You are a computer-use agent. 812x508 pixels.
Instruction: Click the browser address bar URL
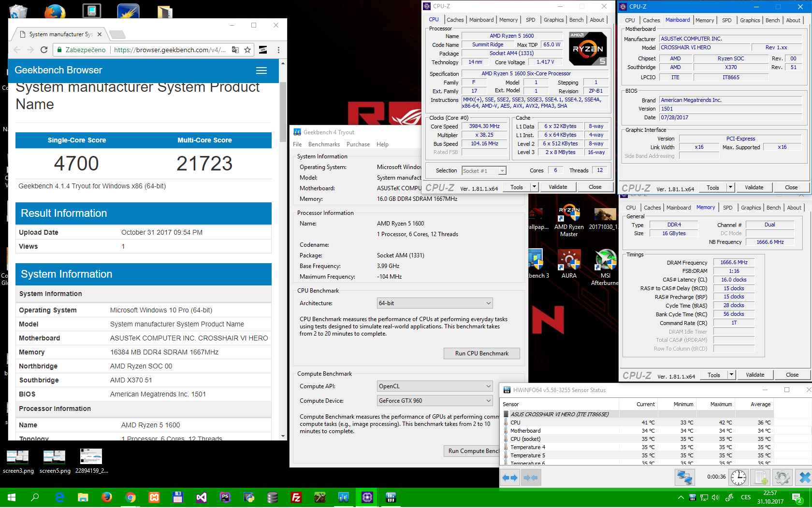[x=170, y=50]
